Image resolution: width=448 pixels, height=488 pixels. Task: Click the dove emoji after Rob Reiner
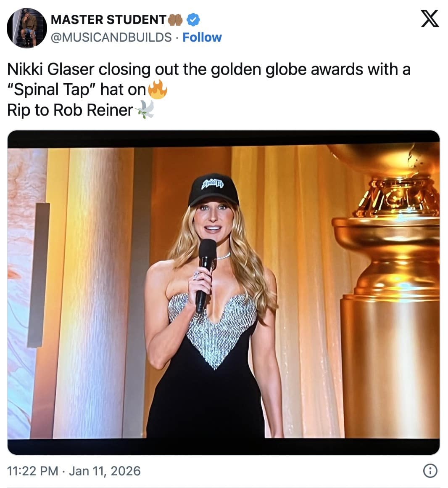pos(145,110)
